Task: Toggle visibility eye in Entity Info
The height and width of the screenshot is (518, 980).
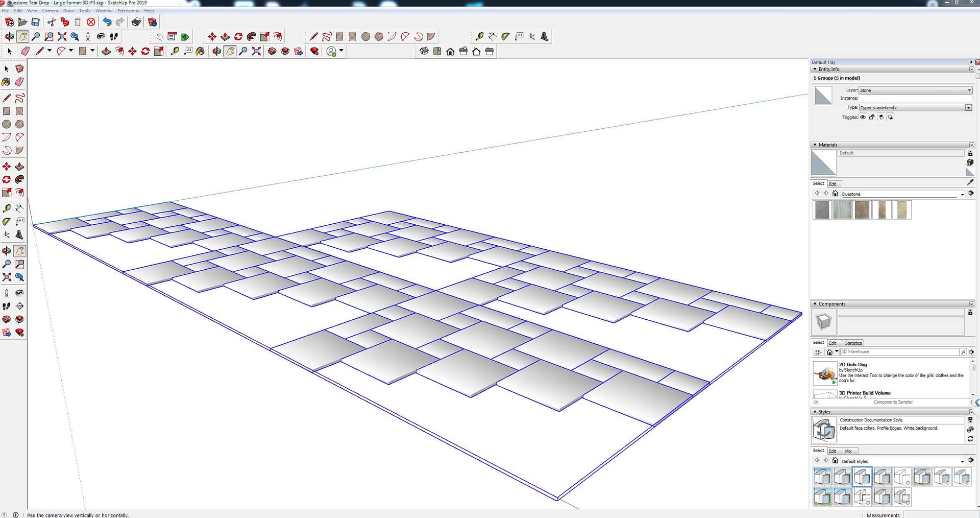Action: pos(863,117)
